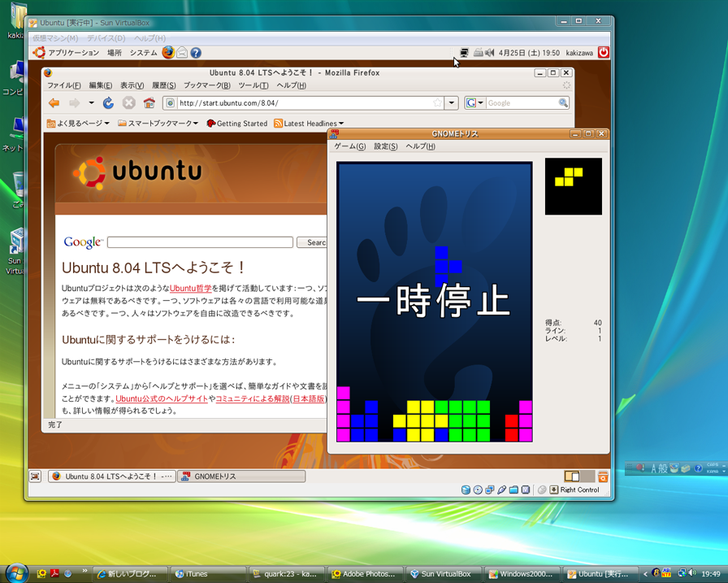Screen dimensions: 728x583
Task: Open the ヘルプ(H) menu in GNOMEtris
Action: (421, 146)
